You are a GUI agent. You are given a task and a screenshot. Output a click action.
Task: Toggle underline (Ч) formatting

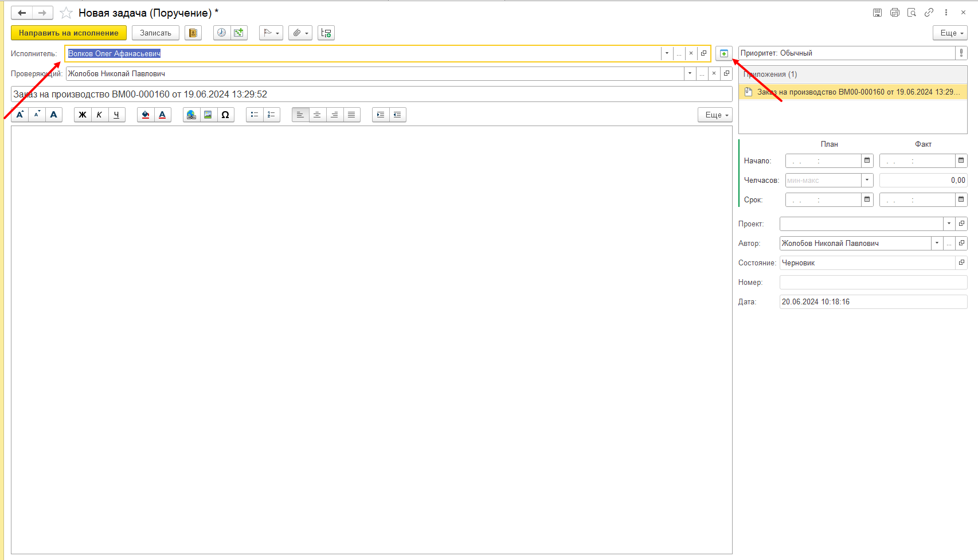point(116,115)
